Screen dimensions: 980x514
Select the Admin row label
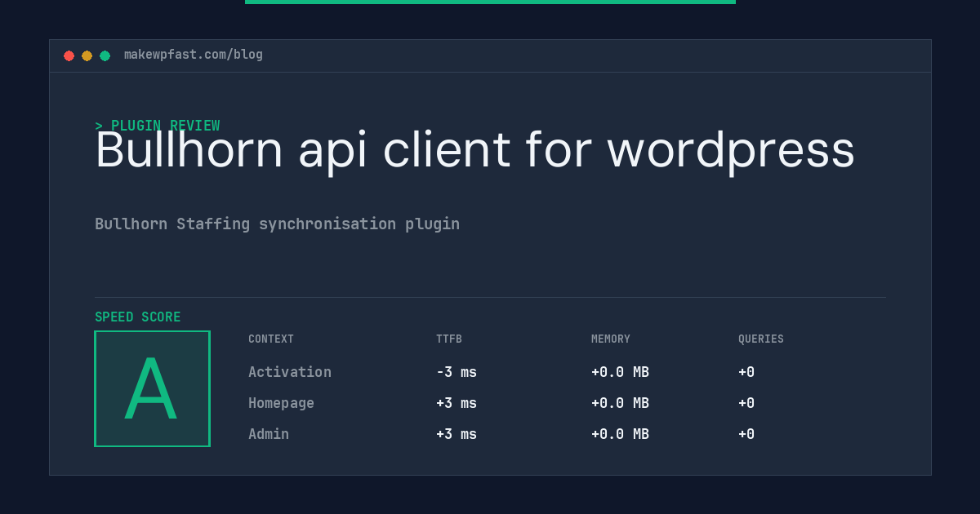click(269, 434)
